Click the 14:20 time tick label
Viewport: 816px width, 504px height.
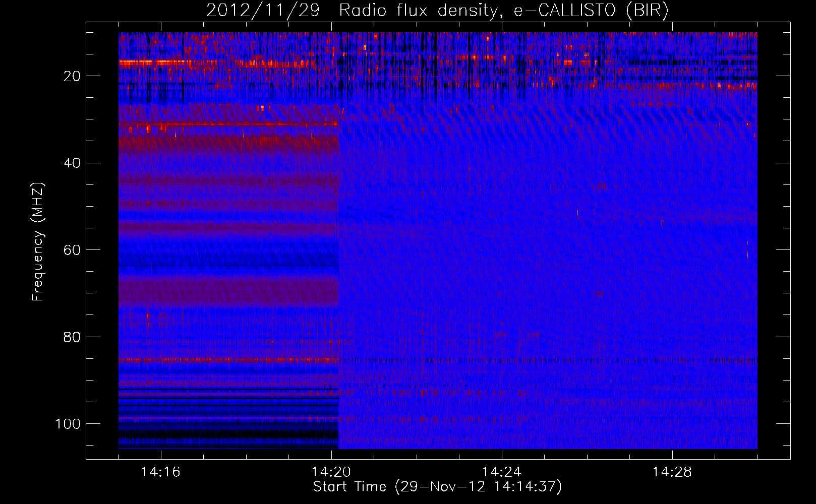(331, 472)
